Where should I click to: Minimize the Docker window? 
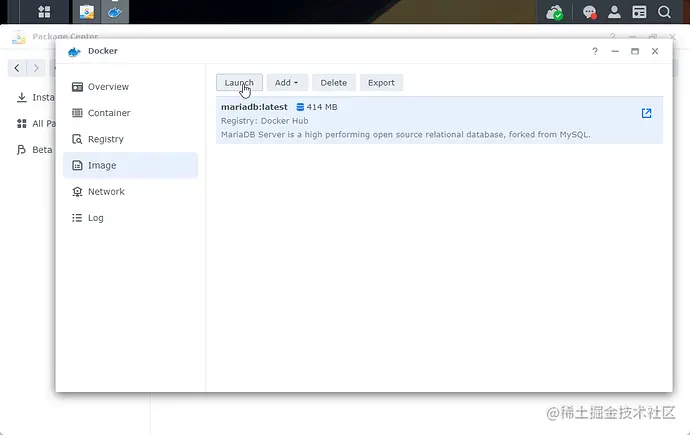tap(615, 51)
